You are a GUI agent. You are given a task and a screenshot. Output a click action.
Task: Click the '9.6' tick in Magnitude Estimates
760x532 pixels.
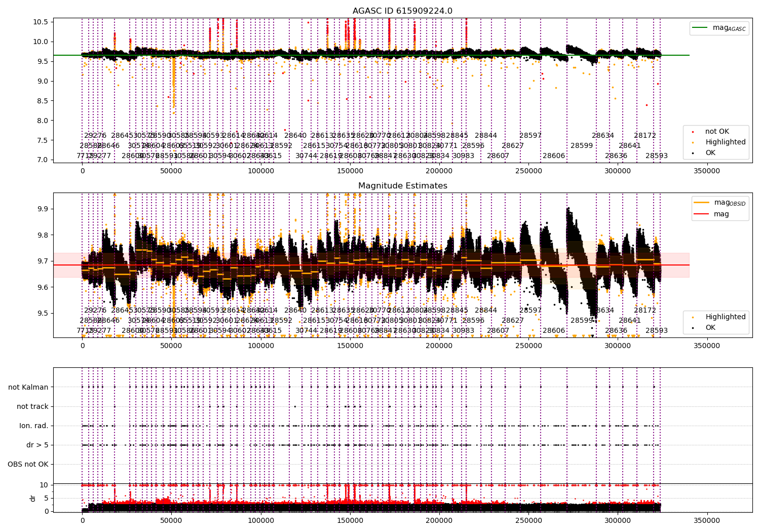pyautogui.click(x=43, y=287)
